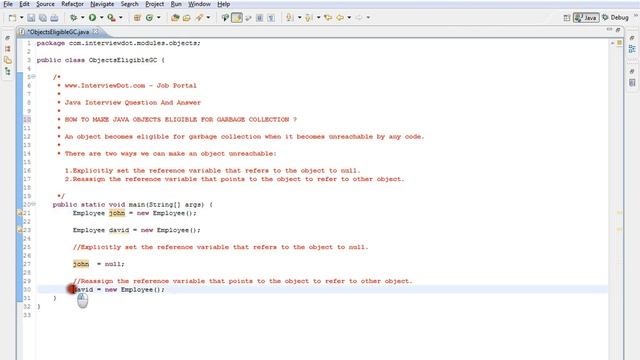Image resolution: width=640 pixels, height=360 pixels.
Task: Close the ObjectsEligibleGC.java tab
Action: 96,31
